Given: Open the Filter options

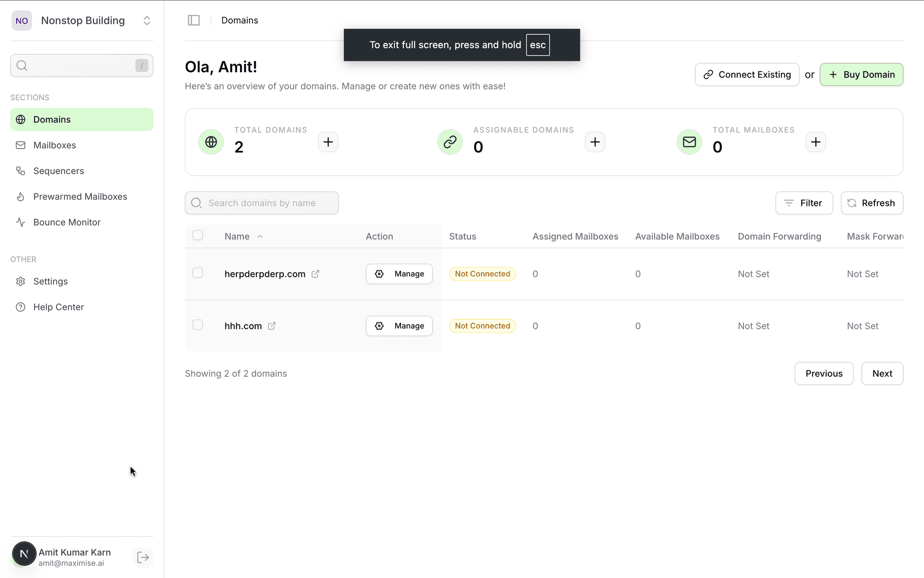Looking at the screenshot, I should 804,203.
